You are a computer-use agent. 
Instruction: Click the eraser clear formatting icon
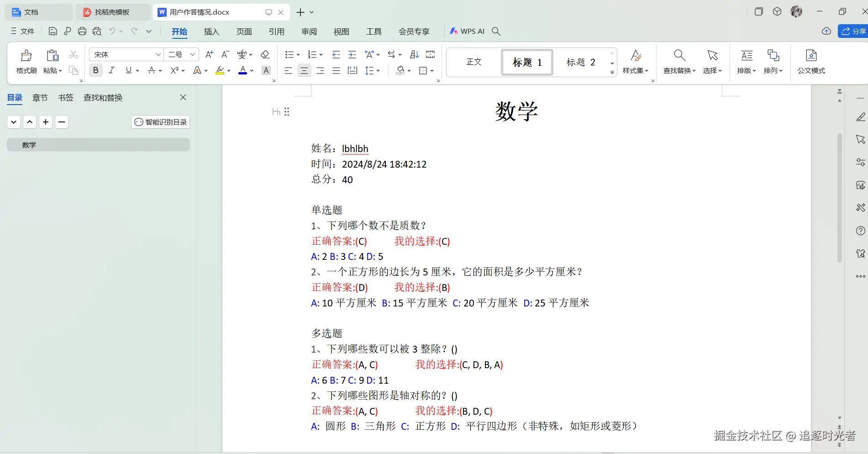[x=265, y=55]
